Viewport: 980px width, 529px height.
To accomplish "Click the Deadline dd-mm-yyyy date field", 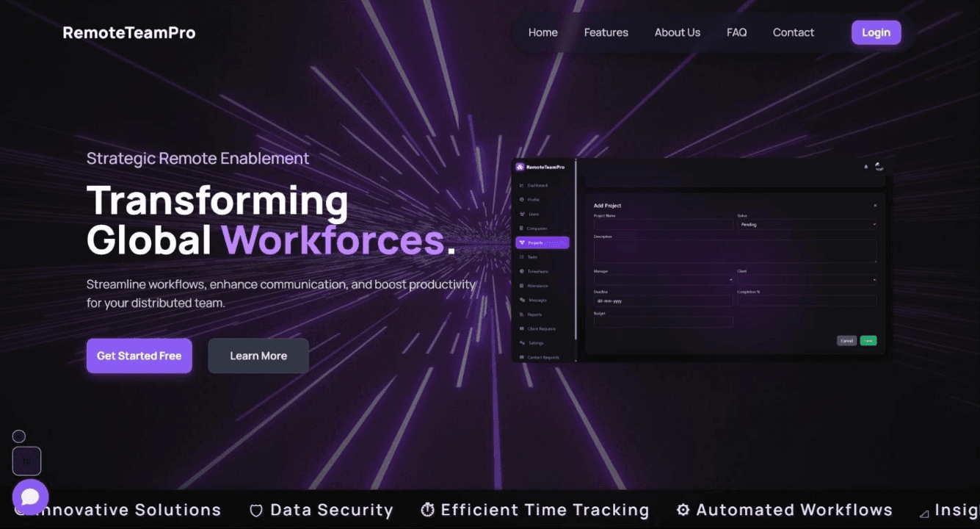I will pyautogui.click(x=664, y=301).
